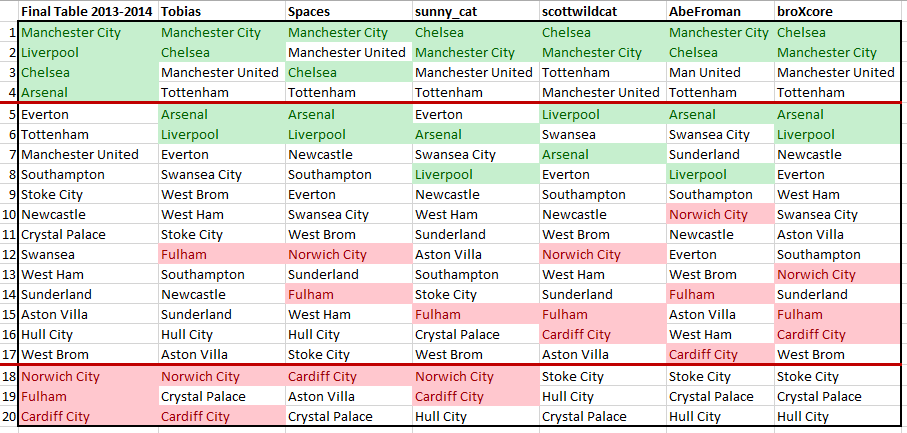This screenshot has width=907, height=433.
Task: Select the Final Table 2013-2014 header cell
Action: (x=88, y=12)
